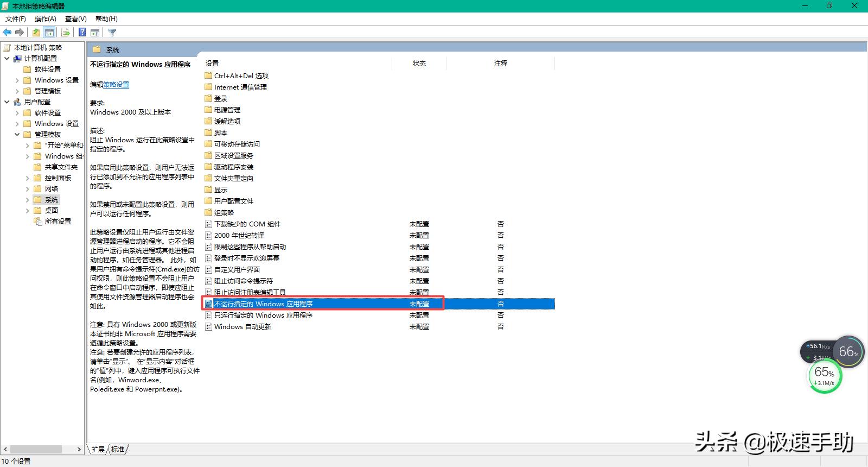Image resolution: width=868 pixels, height=467 pixels.
Task: Open the 文件(F) menu
Action: pyautogui.click(x=16, y=19)
